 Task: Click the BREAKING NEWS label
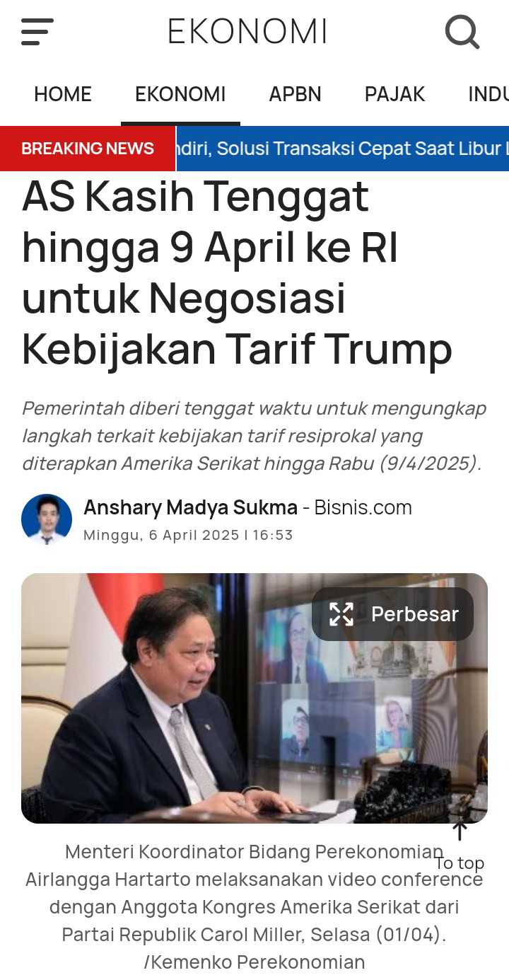click(88, 149)
